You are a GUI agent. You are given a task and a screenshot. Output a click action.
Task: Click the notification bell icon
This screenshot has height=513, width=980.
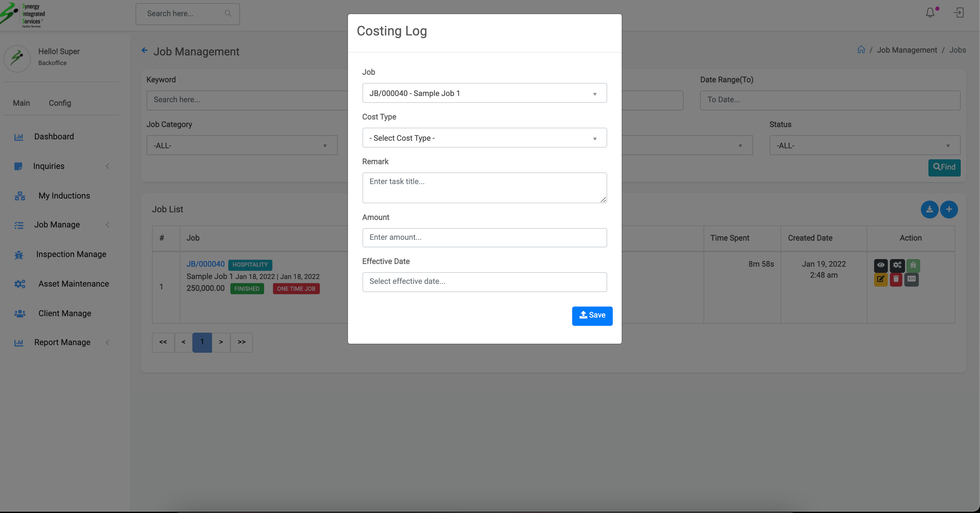(930, 13)
